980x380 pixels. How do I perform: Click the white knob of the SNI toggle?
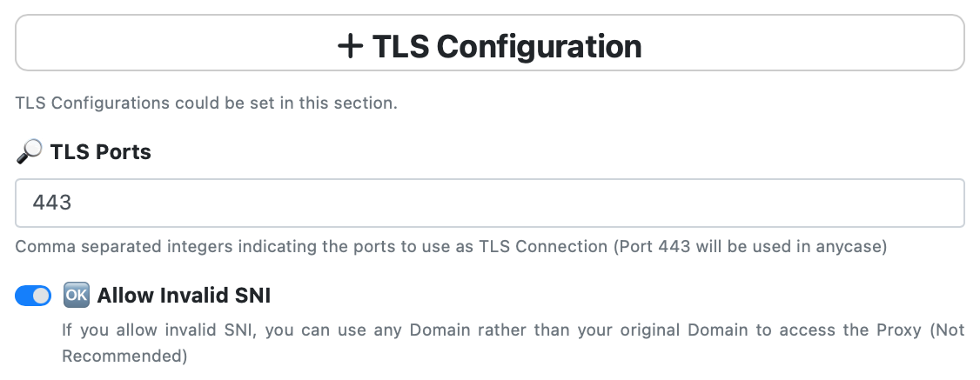41,295
